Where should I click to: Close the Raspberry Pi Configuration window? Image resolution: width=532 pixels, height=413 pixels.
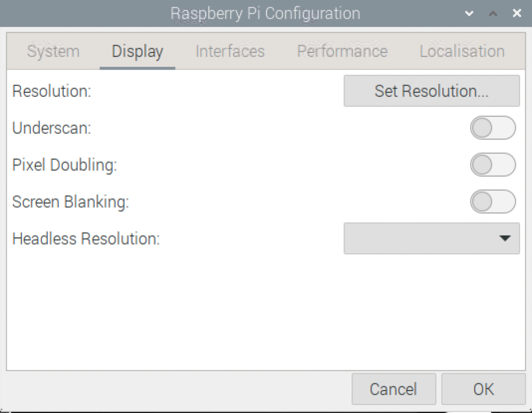(x=516, y=14)
